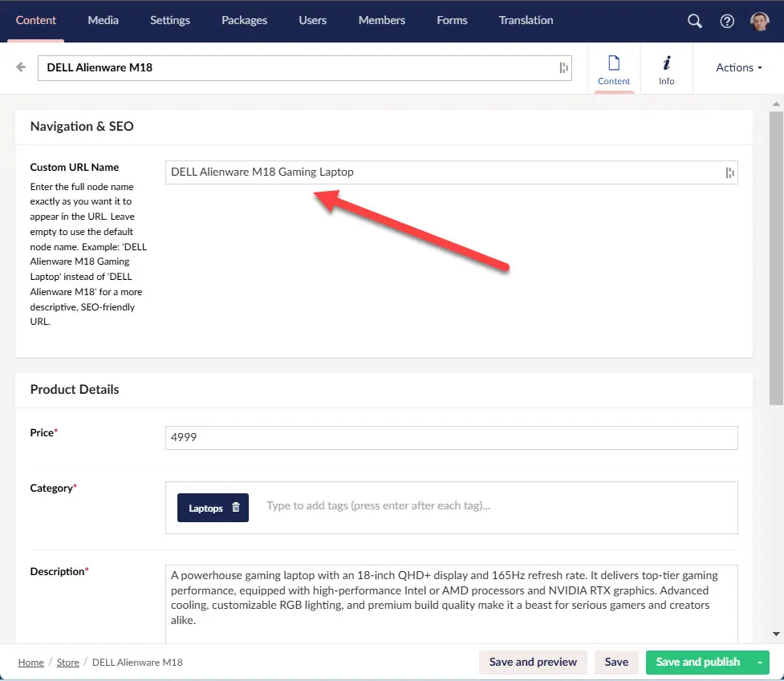Click the Save button
Screen dimensions: 784x681
click(x=616, y=663)
